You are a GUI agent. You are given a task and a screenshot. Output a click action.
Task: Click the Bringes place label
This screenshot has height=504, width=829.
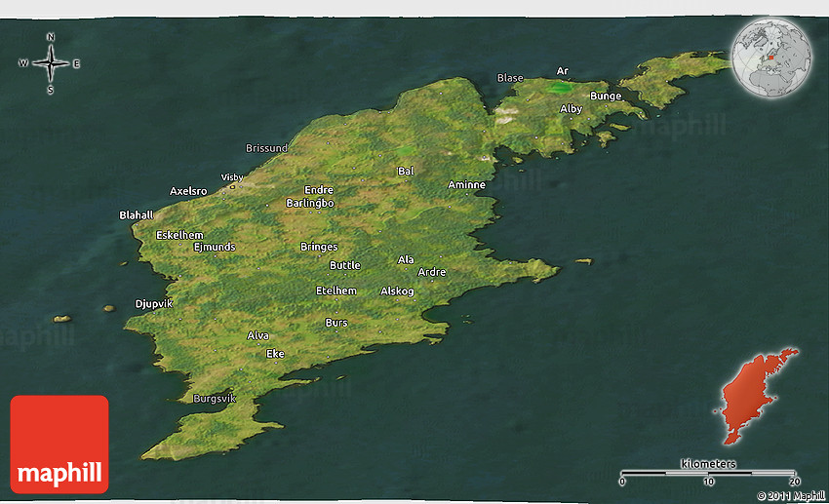click(x=319, y=247)
